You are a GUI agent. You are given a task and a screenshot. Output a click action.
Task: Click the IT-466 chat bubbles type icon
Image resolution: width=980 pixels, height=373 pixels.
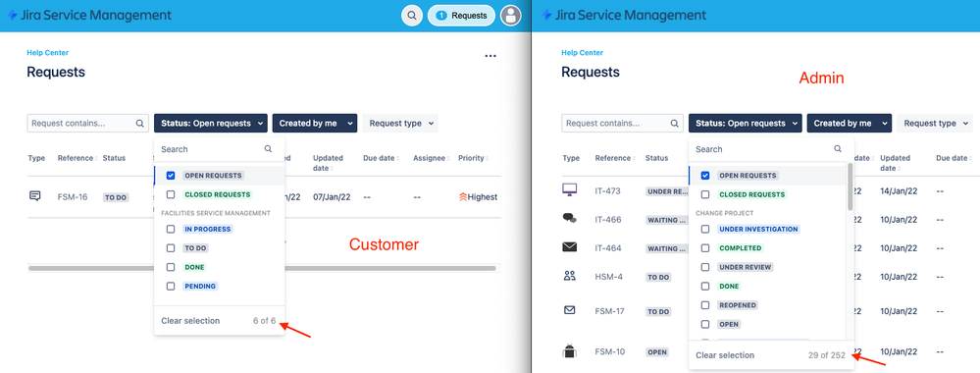coord(569,219)
